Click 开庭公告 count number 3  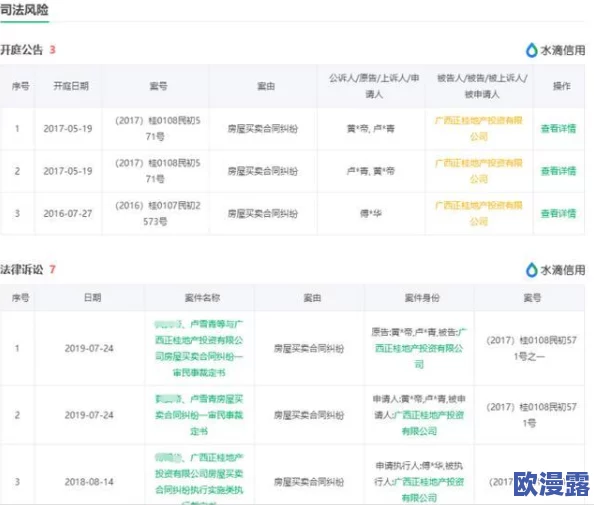pos(52,50)
